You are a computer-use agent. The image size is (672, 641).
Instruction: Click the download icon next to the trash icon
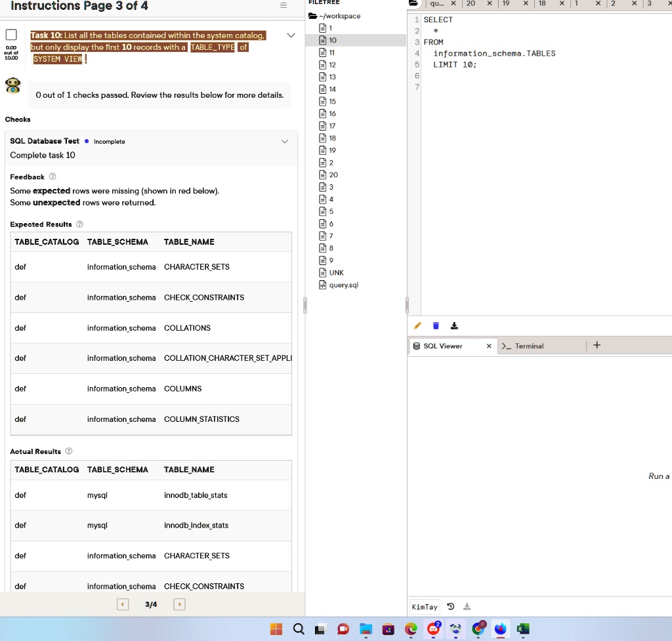click(x=454, y=325)
